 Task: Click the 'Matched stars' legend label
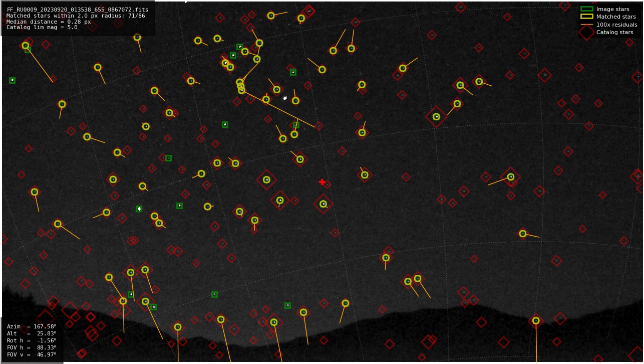[616, 17]
